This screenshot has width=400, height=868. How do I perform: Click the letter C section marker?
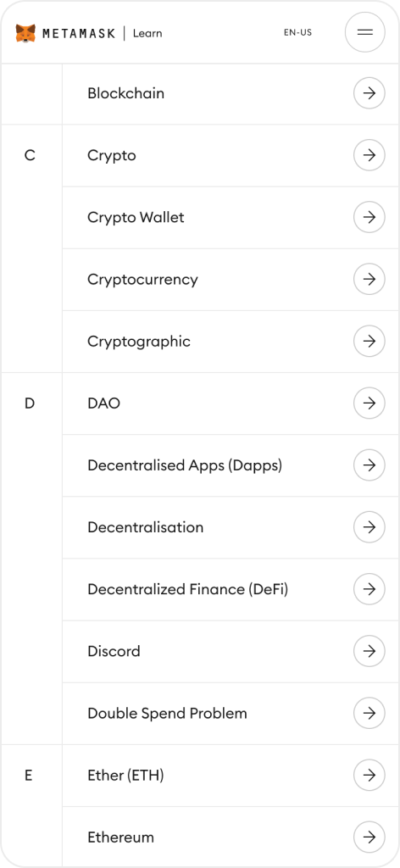[30, 156]
